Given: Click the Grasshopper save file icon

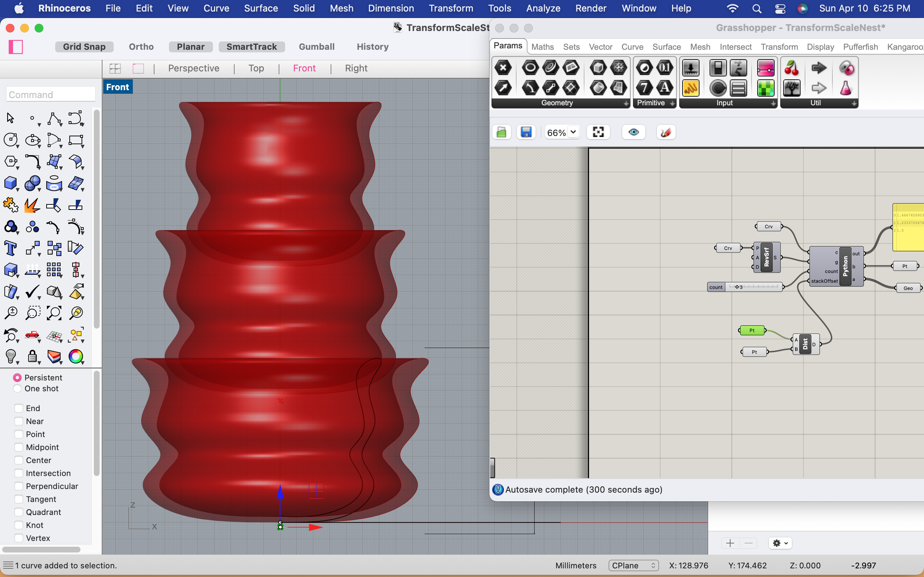Looking at the screenshot, I should [x=526, y=132].
